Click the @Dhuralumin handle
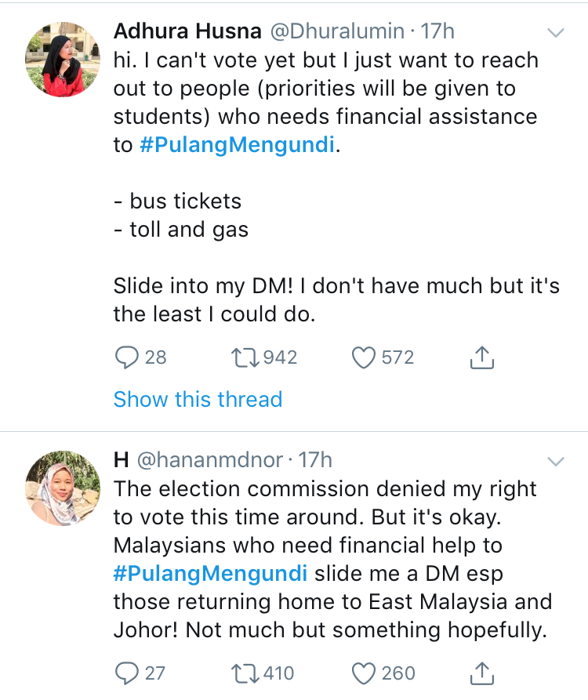This screenshot has height=700, width=588. pos(338,31)
